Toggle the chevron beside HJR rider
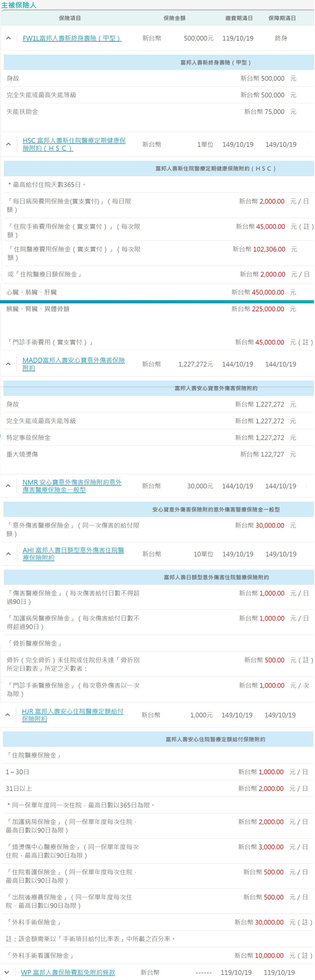This screenshot has height=980, width=315. (8, 715)
